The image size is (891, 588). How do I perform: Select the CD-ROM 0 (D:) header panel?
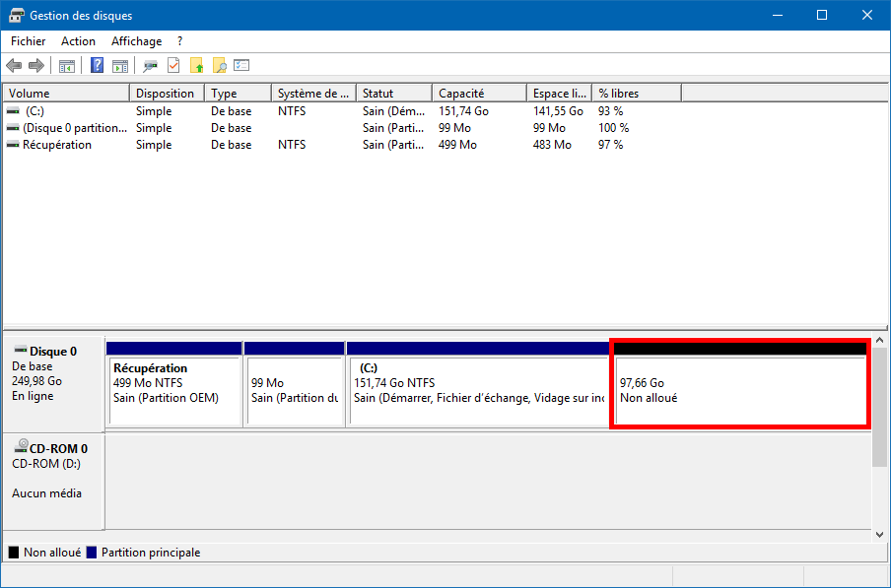coord(53,482)
